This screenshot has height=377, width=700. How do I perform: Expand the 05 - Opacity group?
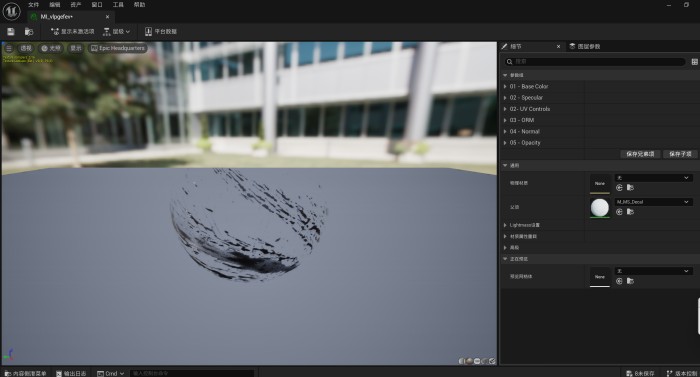click(x=505, y=143)
